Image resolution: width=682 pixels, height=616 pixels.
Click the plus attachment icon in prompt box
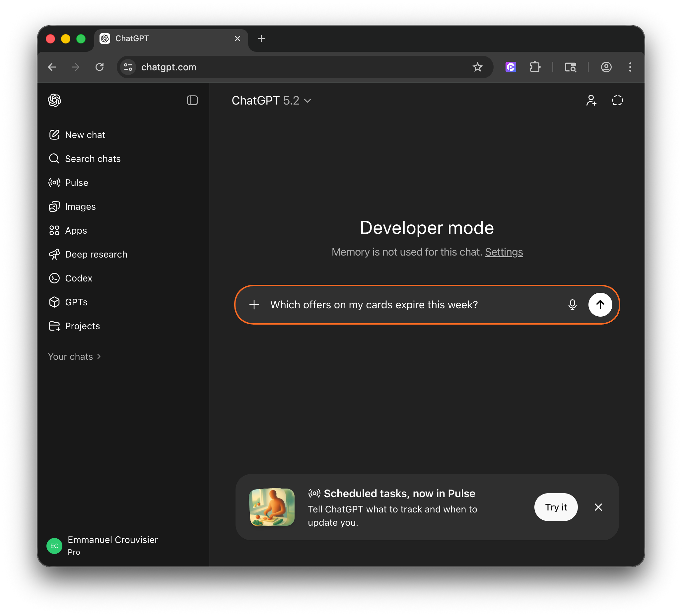[x=254, y=305]
